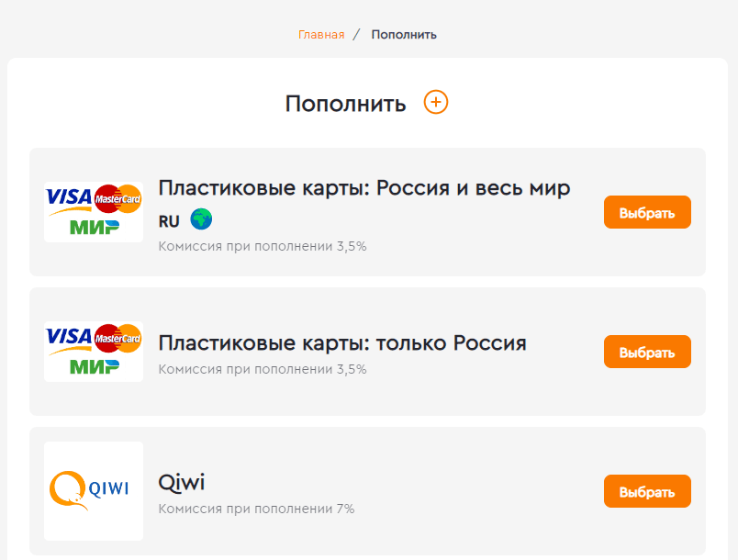Click the orange plus circle icon
738x560 pixels.
coord(436,102)
